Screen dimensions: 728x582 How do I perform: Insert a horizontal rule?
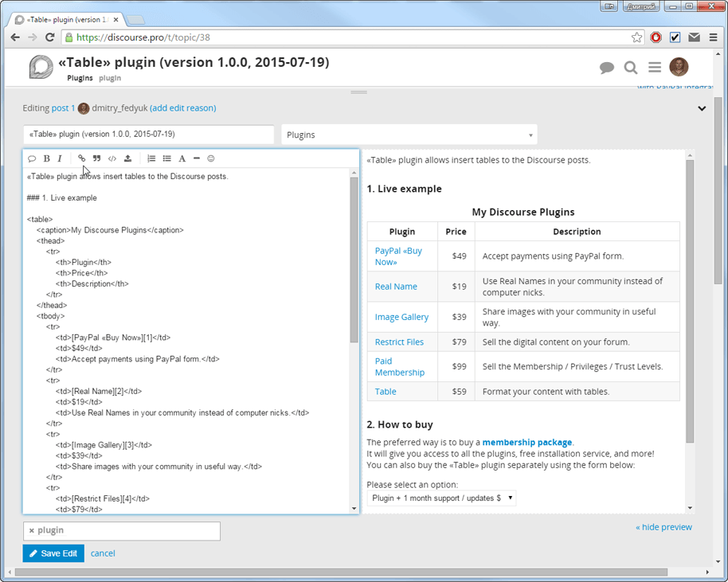[x=197, y=158]
